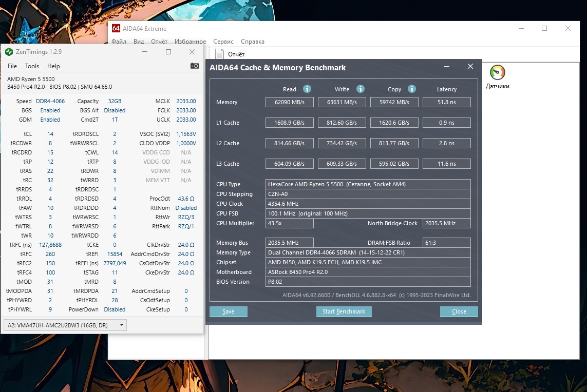Click the RttWr value RZQ/3
The image size is (587, 392).
pyautogui.click(x=186, y=217)
